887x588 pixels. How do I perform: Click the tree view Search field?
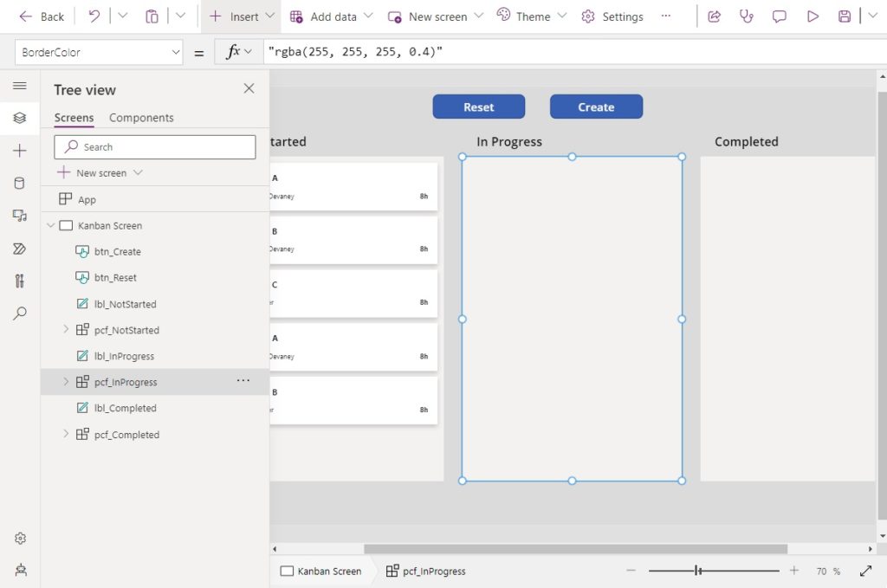point(155,147)
